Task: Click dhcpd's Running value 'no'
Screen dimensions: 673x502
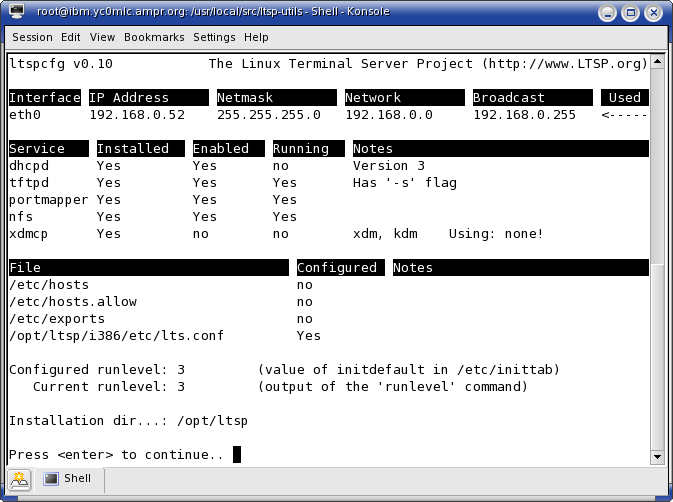Action: [x=281, y=166]
